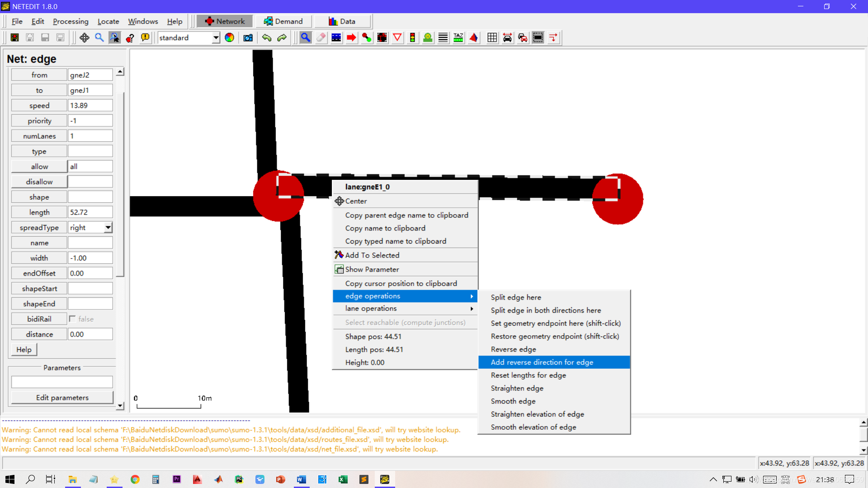The image size is (868, 488).
Task: Open the spreadType dropdown
Action: click(x=108, y=228)
